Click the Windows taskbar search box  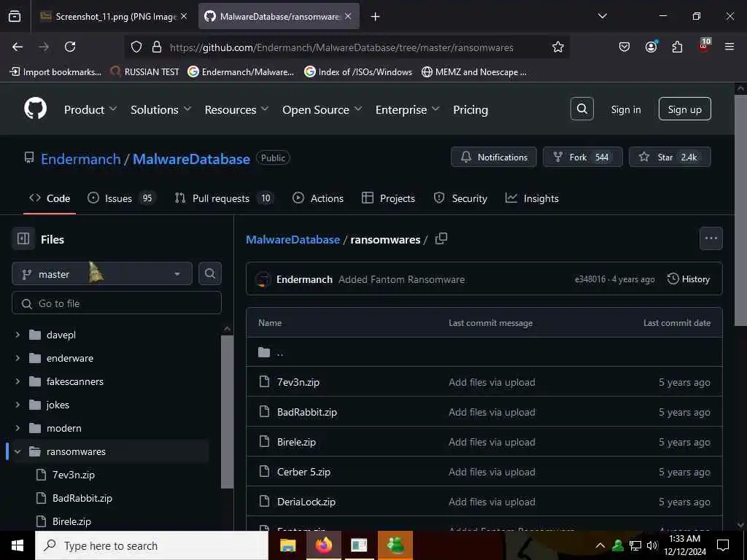tap(152, 545)
